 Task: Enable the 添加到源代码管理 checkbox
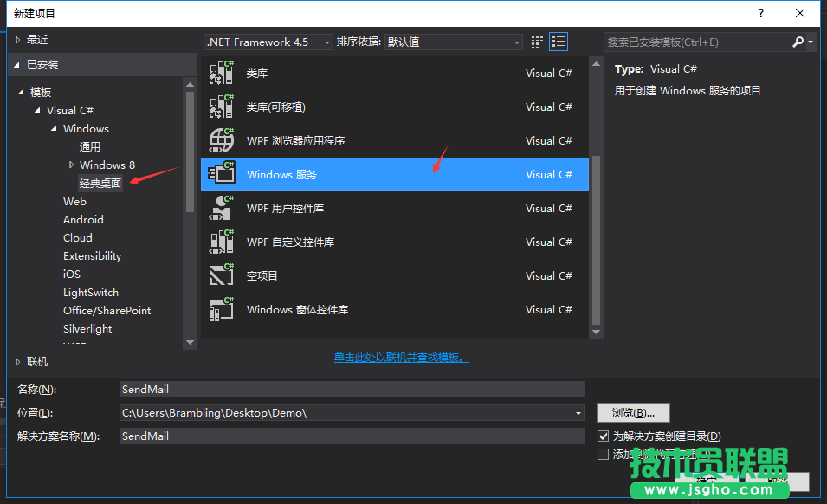pos(604,454)
